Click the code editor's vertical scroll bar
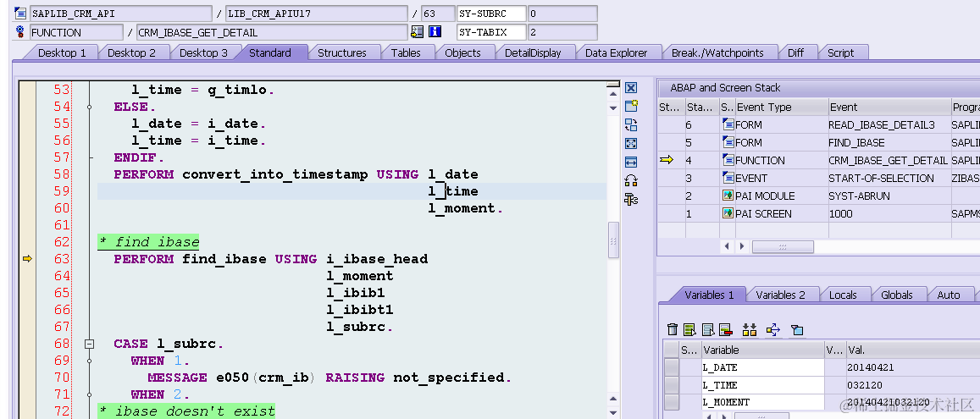This screenshot has height=419, width=980. 614,240
